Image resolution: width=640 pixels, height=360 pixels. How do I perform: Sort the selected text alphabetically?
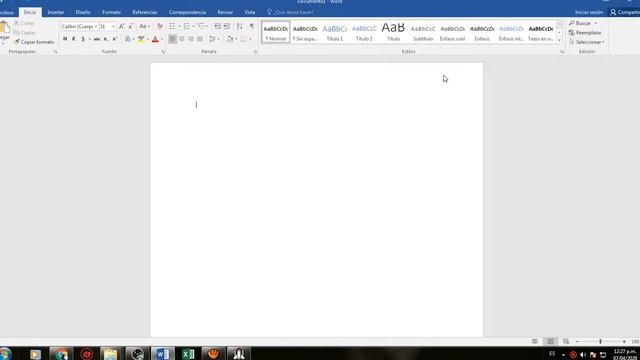click(240, 26)
